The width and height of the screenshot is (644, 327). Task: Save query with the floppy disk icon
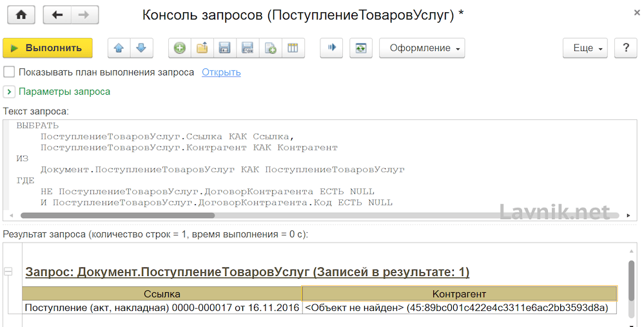click(x=225, y=48)
